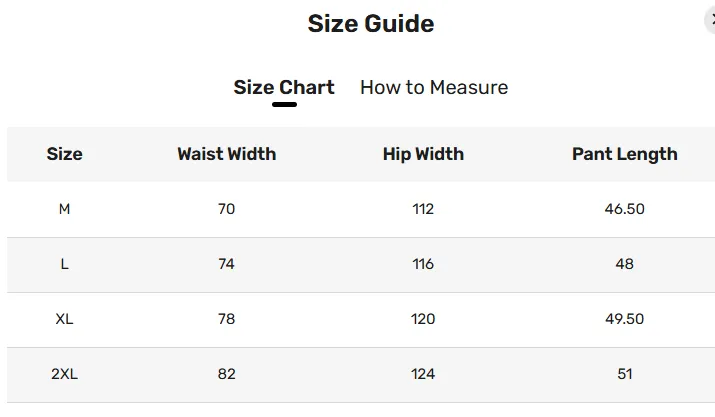Click waist width value 70
Screen dimensions: 715x417
[226, 209]
